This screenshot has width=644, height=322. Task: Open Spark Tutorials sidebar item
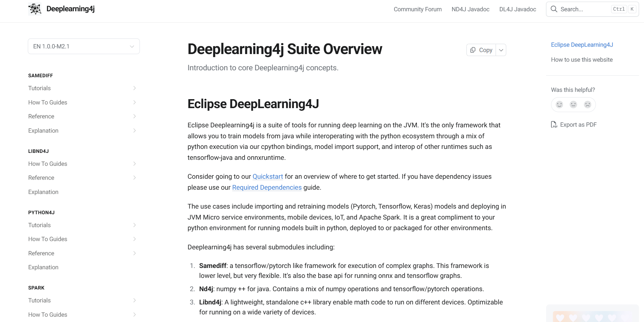[40, 300]
